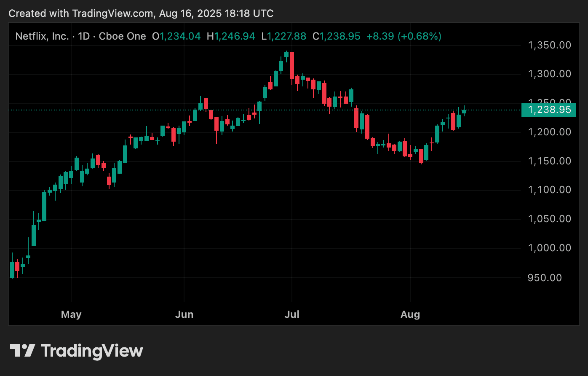
Task: Click the TradingView logo at bottom
Action: point(76,351)
